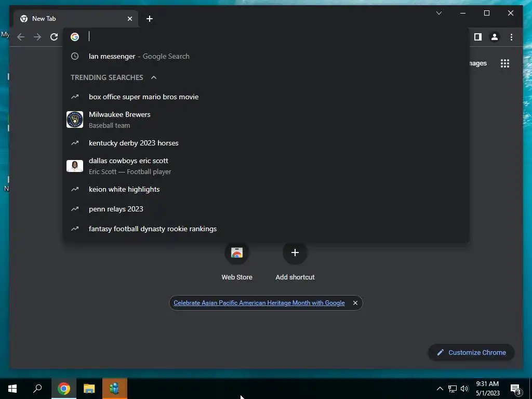Open the side panel icon

[478, 37]
